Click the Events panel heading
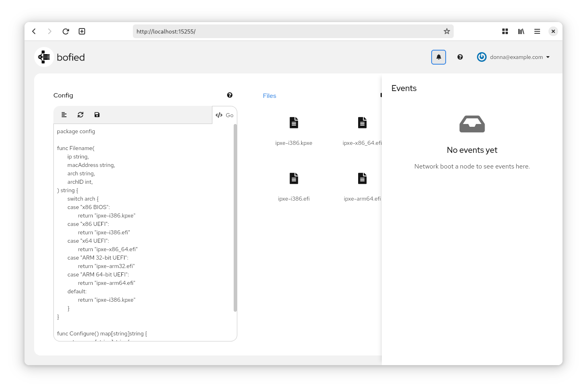Image resolution: width=587 pixels, height=392 pixels. click(x=404, y=88)
